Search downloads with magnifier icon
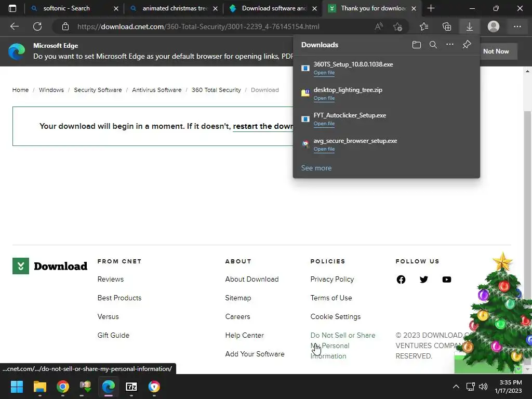Image resolution: width=532 pixels, height=399 pixels. click(433, 45)
